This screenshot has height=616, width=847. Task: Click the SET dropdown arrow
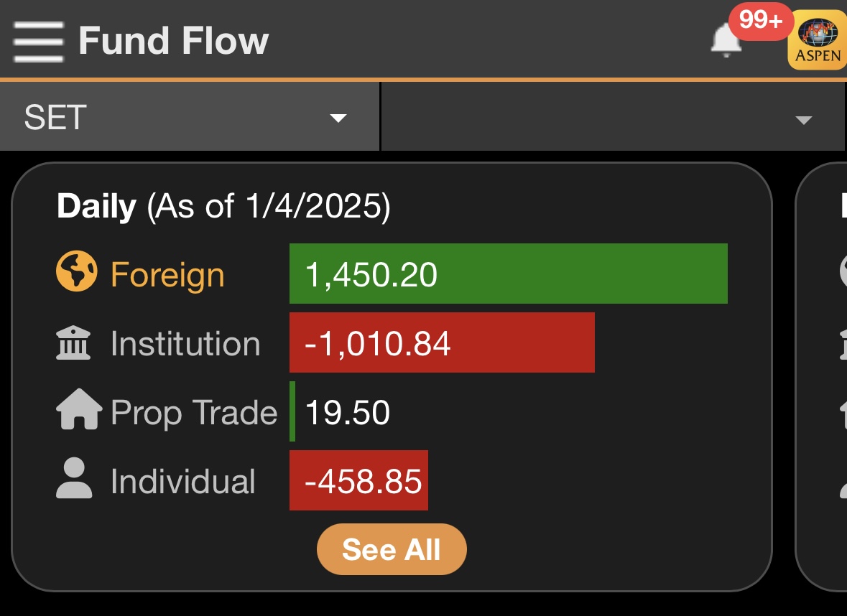(338, 118)
